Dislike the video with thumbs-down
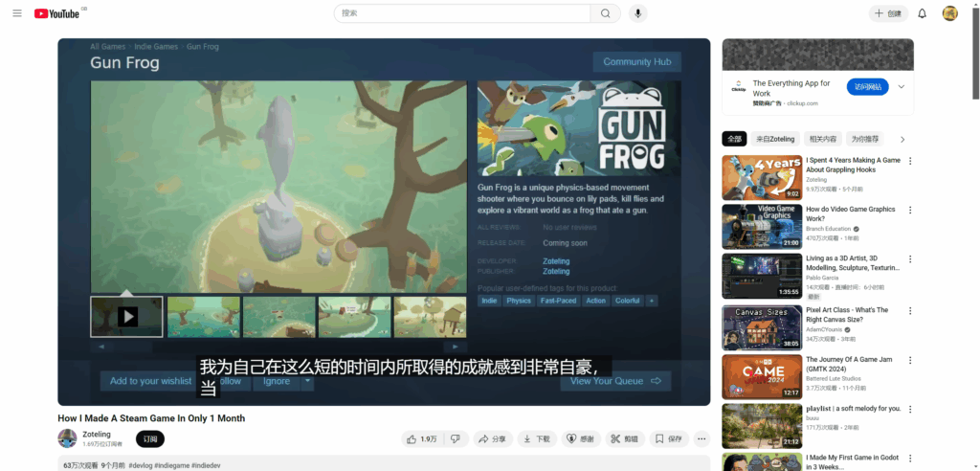The height and width of the screenshot is (471, 980). [x=456, y=439]
